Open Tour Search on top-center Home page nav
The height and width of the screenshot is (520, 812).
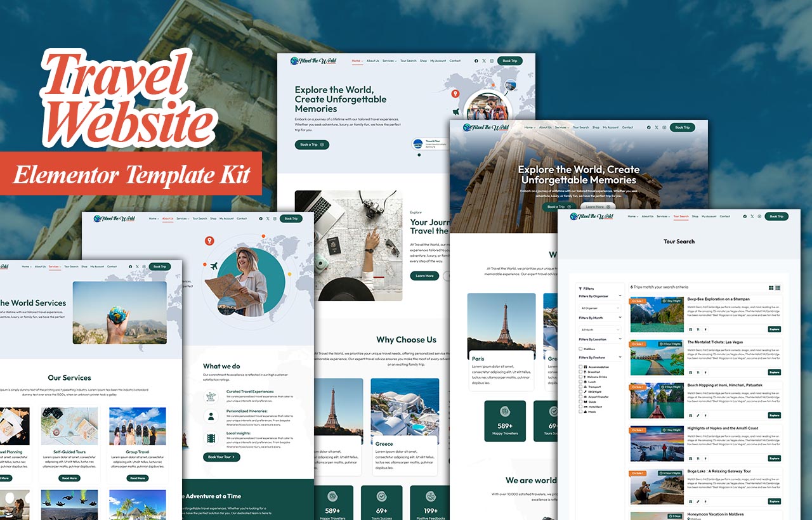[409, 61]
